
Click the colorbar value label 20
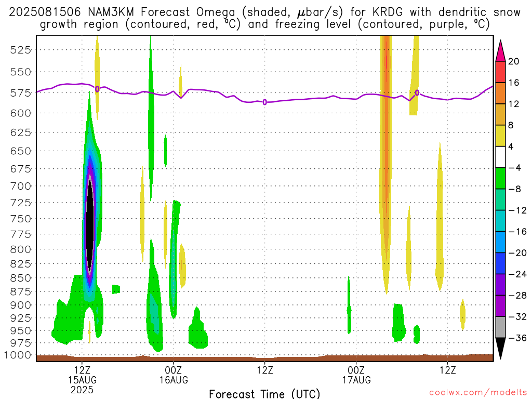pos(514,61)
